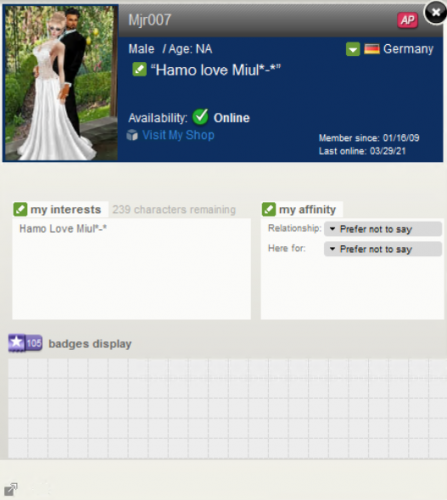Click the shop box icon
The height and width of the screenshot is (500, 447).
point(132,135)
